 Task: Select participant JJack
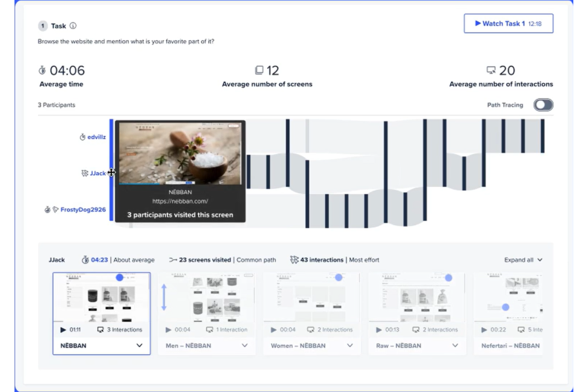[98, 173]
